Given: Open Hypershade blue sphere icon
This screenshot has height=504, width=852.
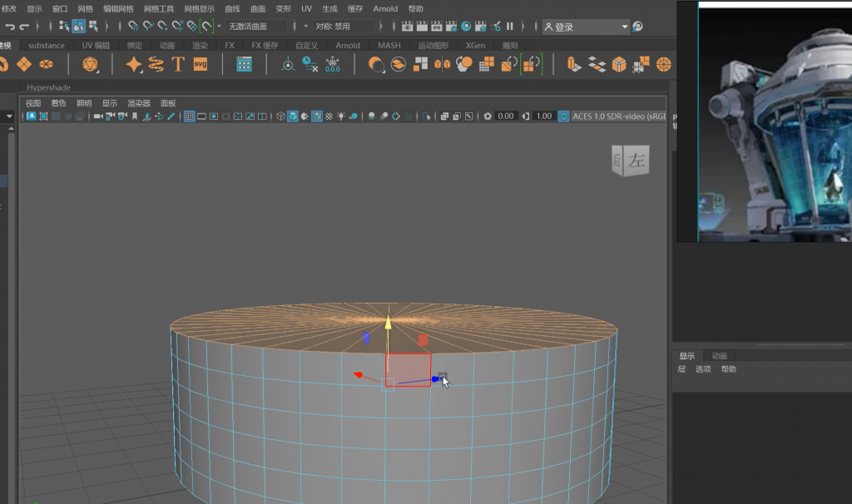Looking at the screenshot, I should coord(466,26).
